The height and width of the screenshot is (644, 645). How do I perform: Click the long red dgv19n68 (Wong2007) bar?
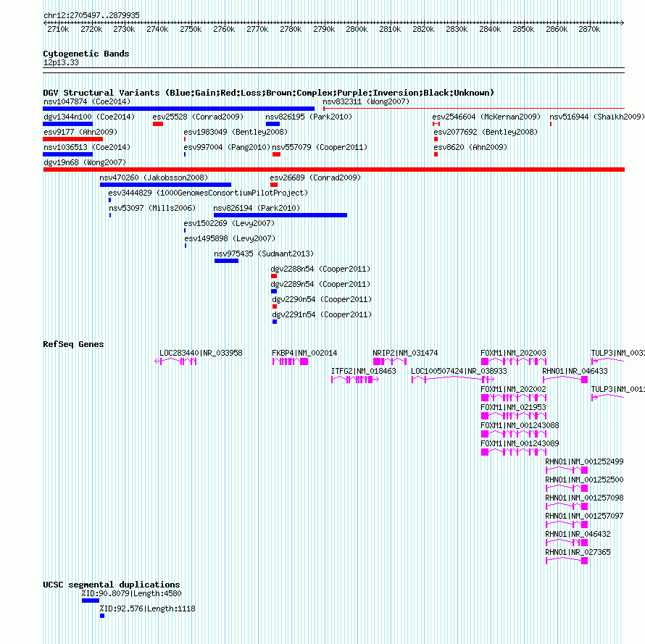click(x=333, y=170)
